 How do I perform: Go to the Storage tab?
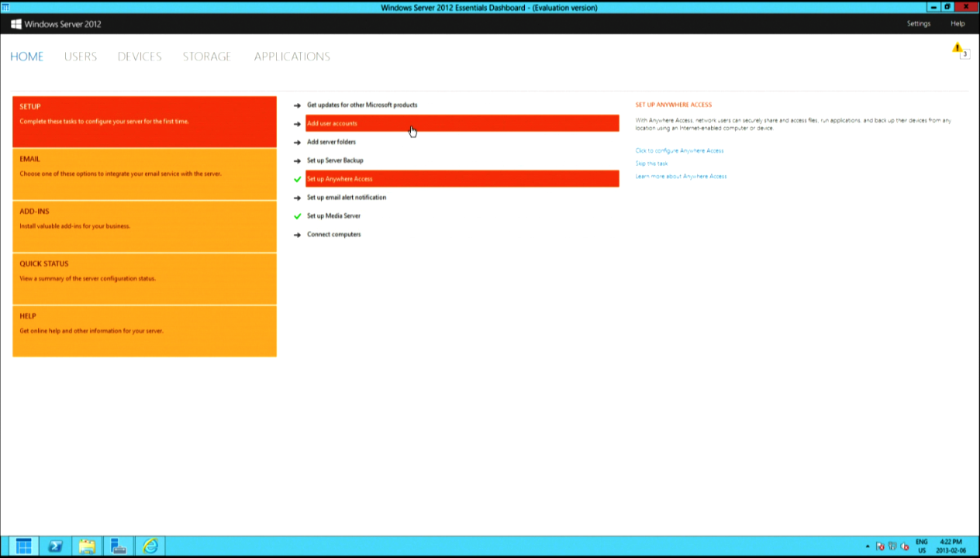[x=207, y=57]
